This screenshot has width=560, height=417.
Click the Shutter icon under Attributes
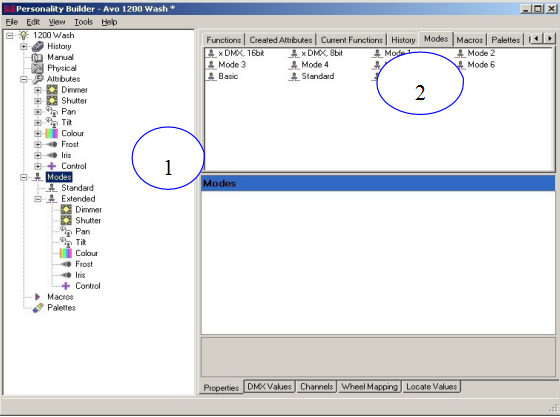[x=52, y=101]
